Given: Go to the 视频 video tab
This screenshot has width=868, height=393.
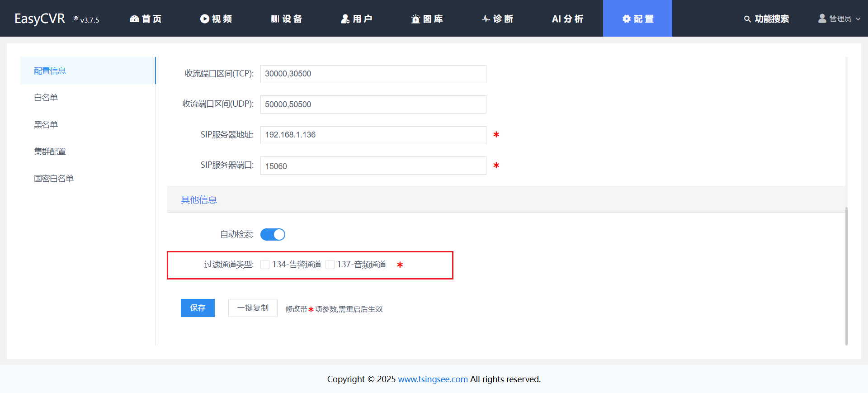Looking at the screenshot, I should [x=216, y=19].
